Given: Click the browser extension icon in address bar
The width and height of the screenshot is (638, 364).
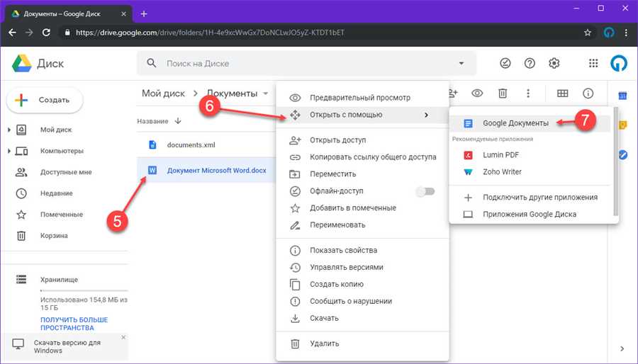Looking at the screenshot, I should (609, 33).
